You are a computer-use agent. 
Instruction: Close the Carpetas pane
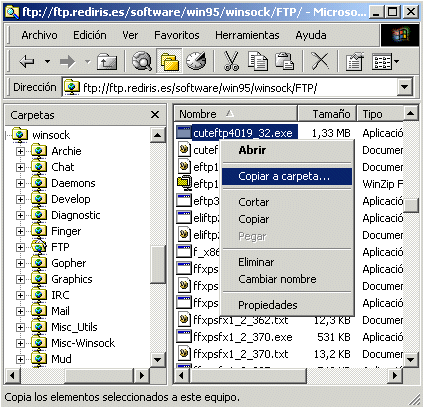click(155, 115)
